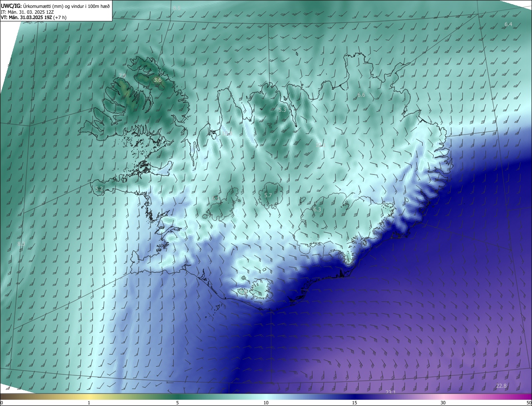The width and height of the screenshot is (532, 406).
Task: Click the 15 tick label on the colorbar
Action: tap(355, 403)
